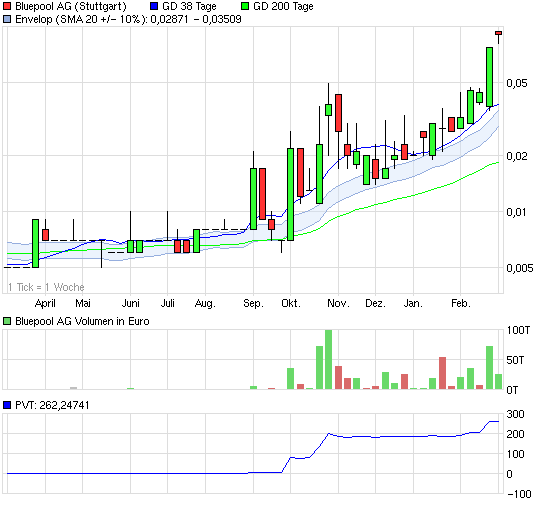Click the red Bluepool AG legend swatch
545x515 pixels.
(7, 6)
